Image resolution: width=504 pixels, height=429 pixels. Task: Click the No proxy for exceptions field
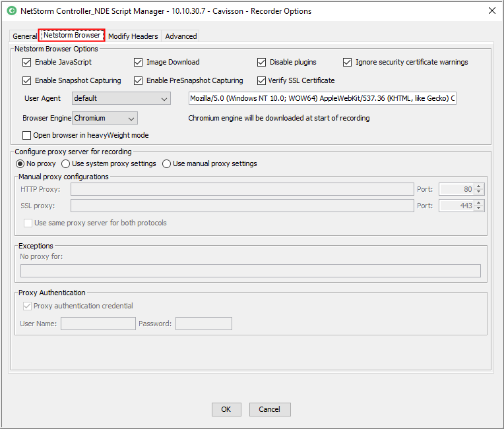tap(251, 271)
